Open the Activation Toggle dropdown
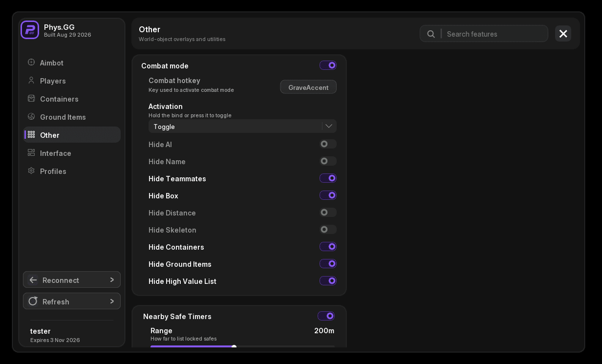Image resolution: width=602 pixels, height=364 pixels. pos(242,127)
